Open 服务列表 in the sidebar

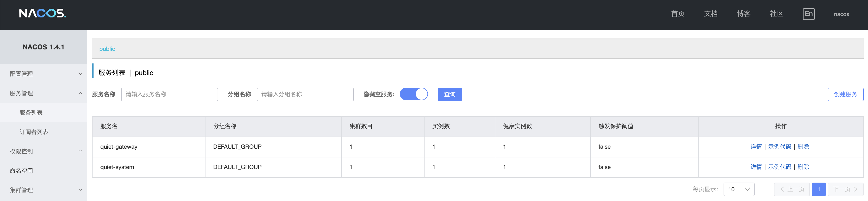coord(44,113)
